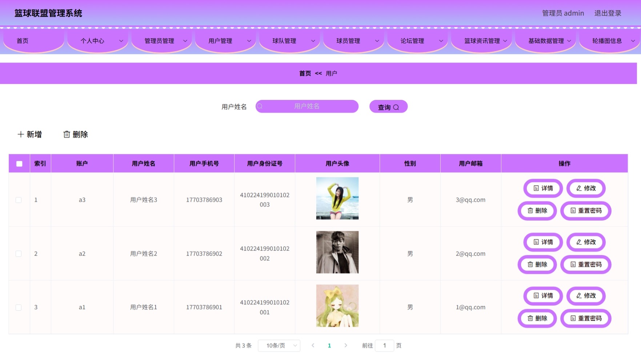The image size is (641, 364).
Task: Delete the row of user a3
Action: (537, 211)
